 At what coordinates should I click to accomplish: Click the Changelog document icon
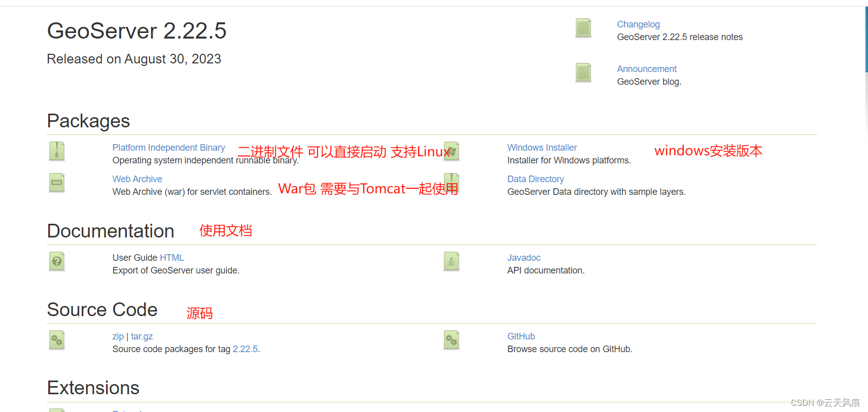click(583, 28)
